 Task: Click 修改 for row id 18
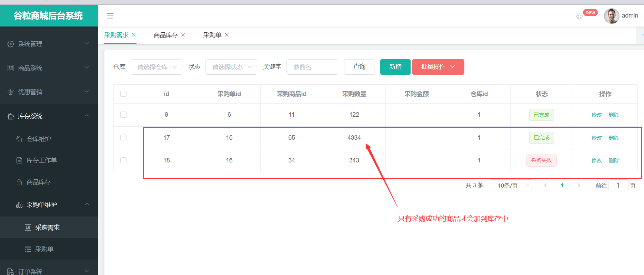(x=597, y=160)
